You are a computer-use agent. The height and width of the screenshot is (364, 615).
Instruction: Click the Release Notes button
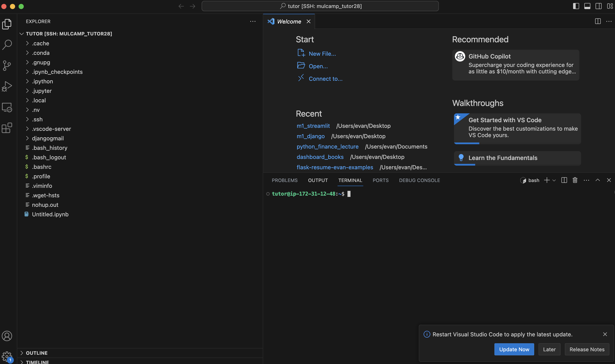coord(587,349)
